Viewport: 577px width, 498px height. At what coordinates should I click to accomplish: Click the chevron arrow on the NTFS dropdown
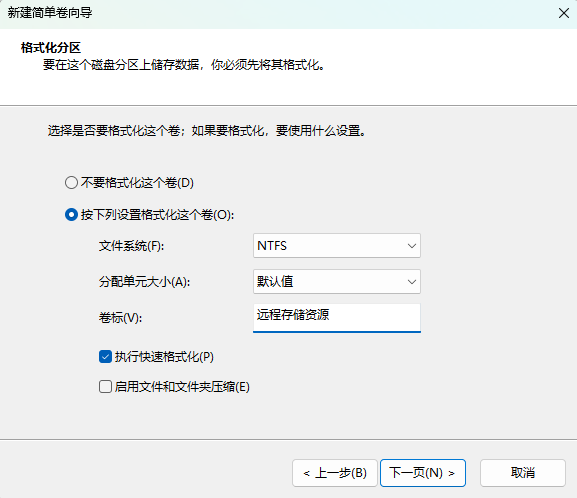(412, 246)
